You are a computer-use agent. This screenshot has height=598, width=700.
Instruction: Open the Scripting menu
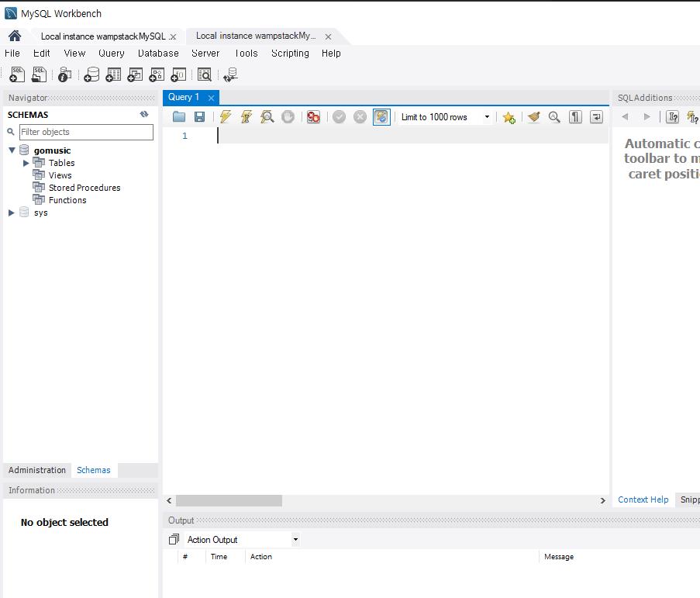[x=290, y=54]
